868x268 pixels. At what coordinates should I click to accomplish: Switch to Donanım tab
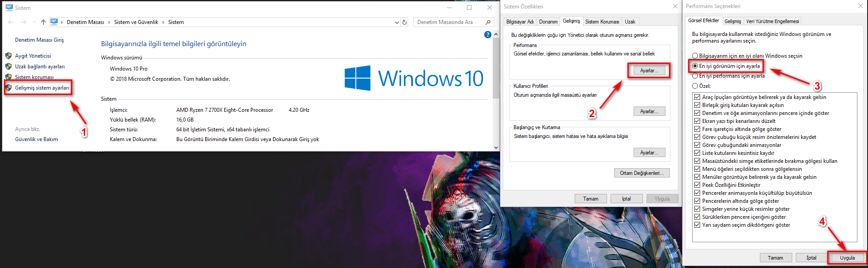click(x=548, y=22)
